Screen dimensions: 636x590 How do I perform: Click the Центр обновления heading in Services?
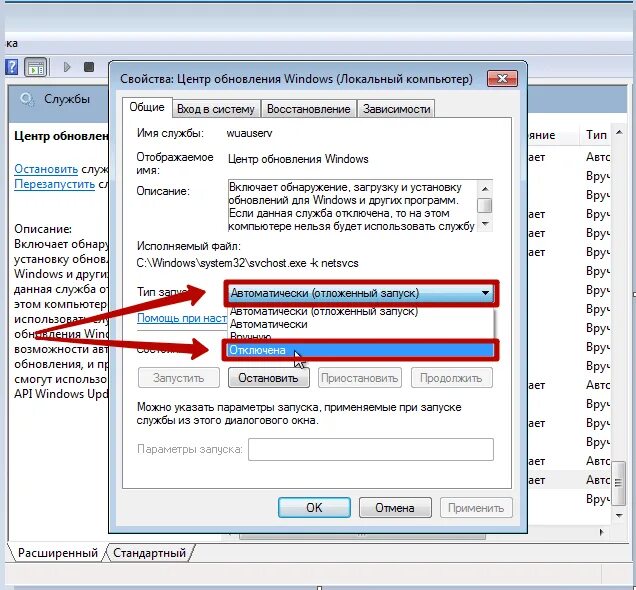61,136
